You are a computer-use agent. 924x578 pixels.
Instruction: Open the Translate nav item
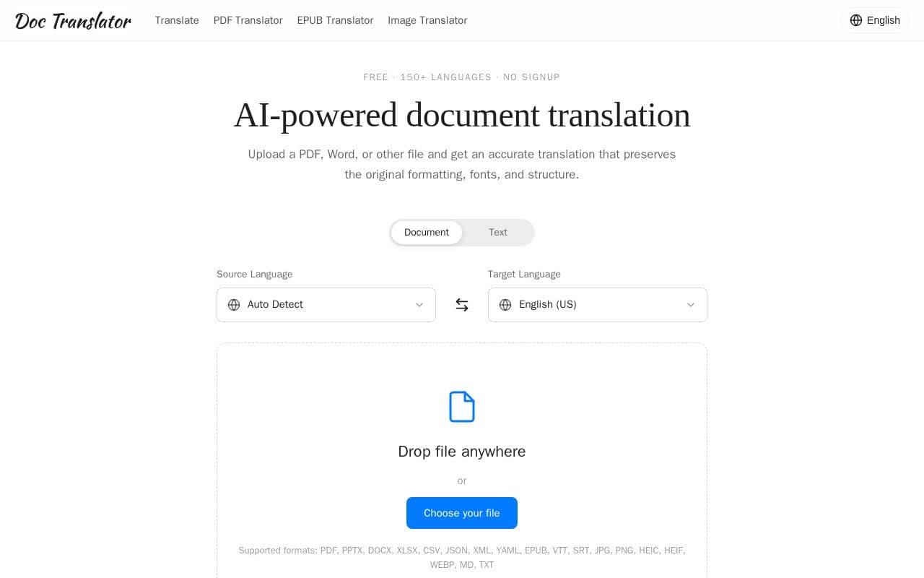tap(177, 20)
